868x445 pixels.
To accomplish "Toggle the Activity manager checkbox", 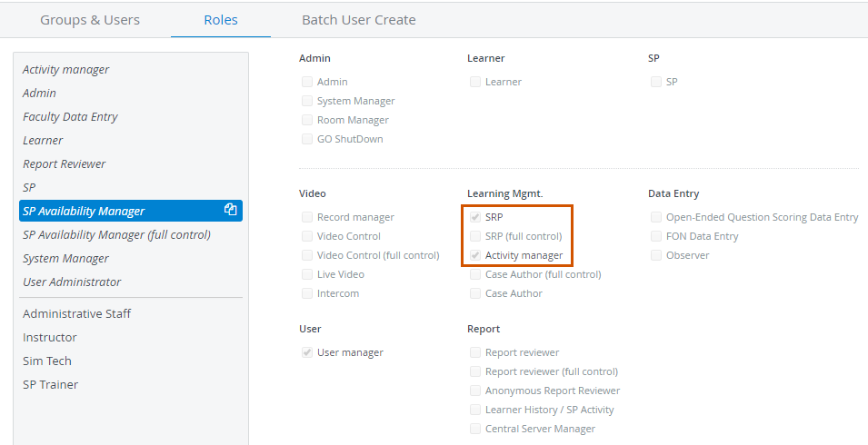I will [475, 255].
